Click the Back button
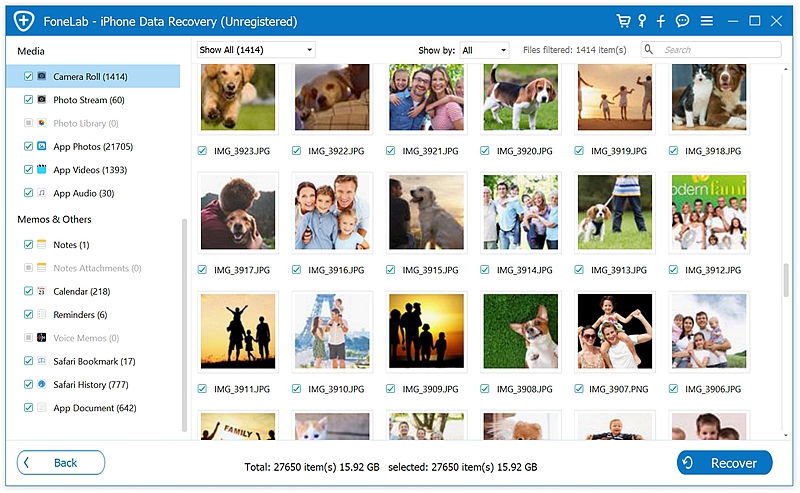Image resolution: width=800 pixels, height=493 pixels. click(x=61, y=462)
